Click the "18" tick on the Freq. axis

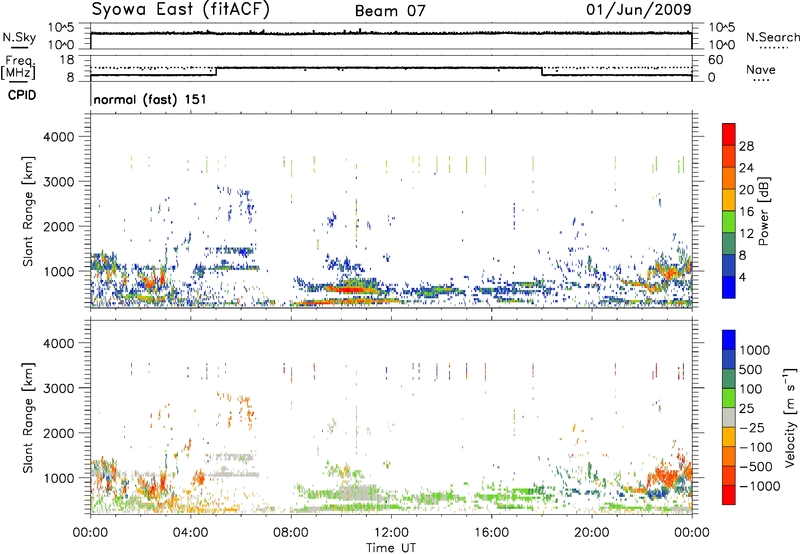pos(67,60)
